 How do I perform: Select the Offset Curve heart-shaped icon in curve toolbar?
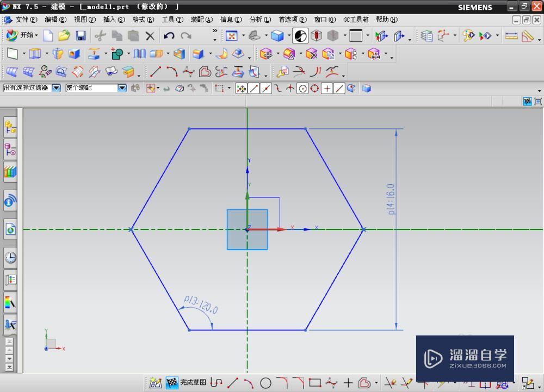(205, 72)
